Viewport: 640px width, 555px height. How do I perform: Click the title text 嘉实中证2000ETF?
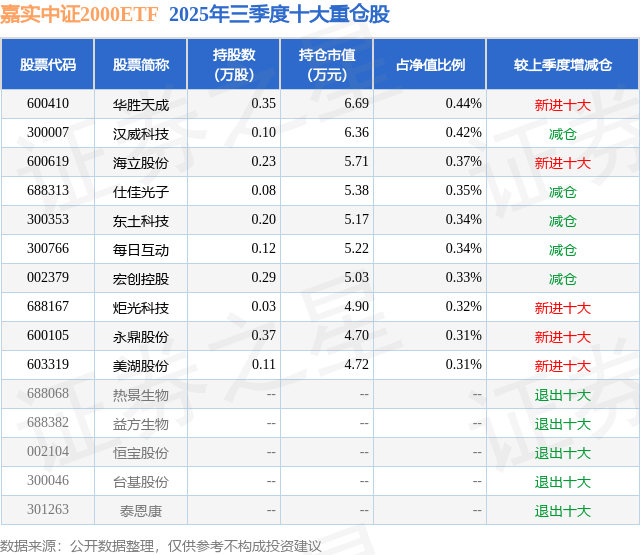tap(79, 15)
